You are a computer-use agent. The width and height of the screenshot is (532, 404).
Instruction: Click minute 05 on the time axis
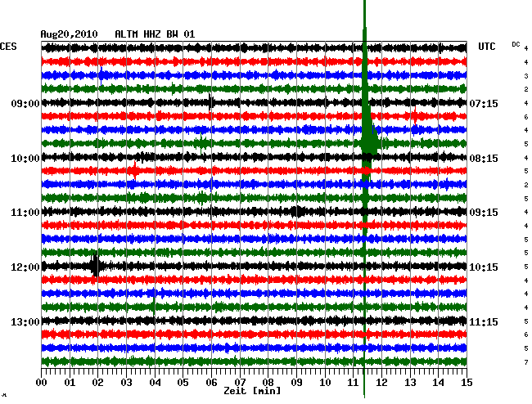183,383
